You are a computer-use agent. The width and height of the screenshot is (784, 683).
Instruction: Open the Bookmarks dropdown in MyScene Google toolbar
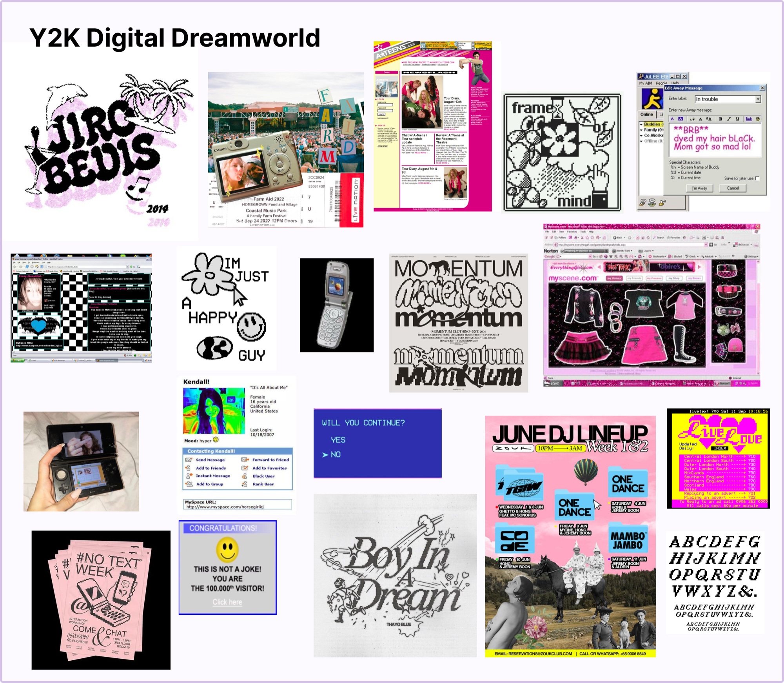659,256
